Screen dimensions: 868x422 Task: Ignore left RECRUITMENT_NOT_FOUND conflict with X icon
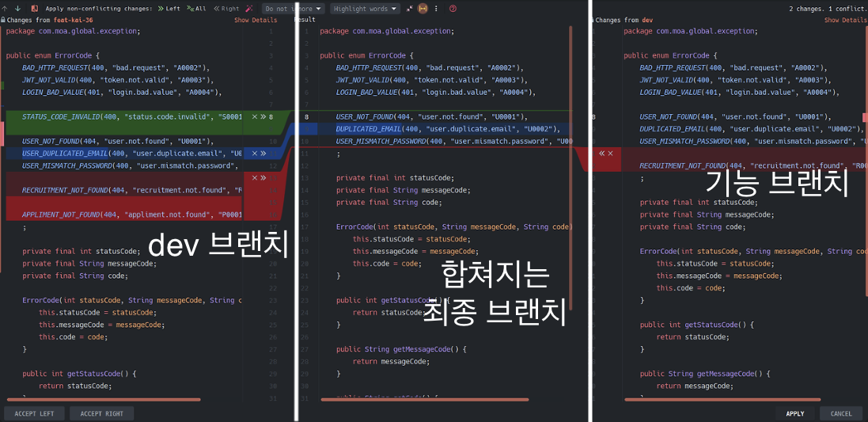tap(255, 178)
